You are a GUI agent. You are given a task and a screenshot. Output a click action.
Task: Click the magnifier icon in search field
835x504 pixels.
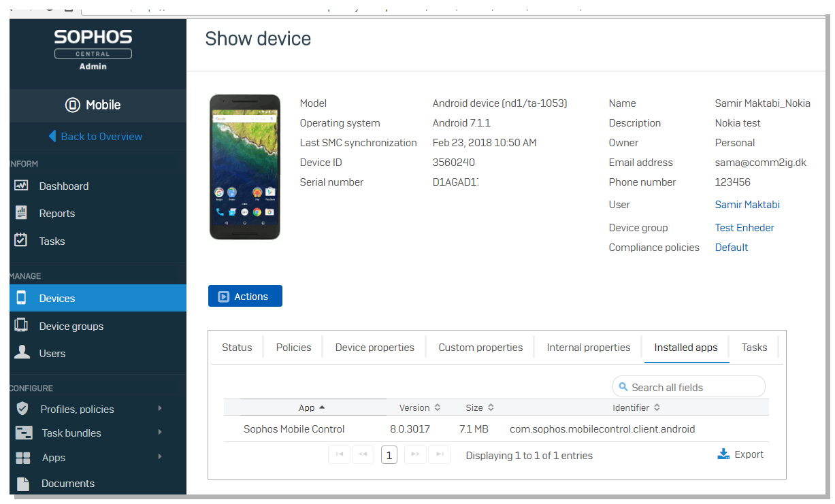point(623,387)
